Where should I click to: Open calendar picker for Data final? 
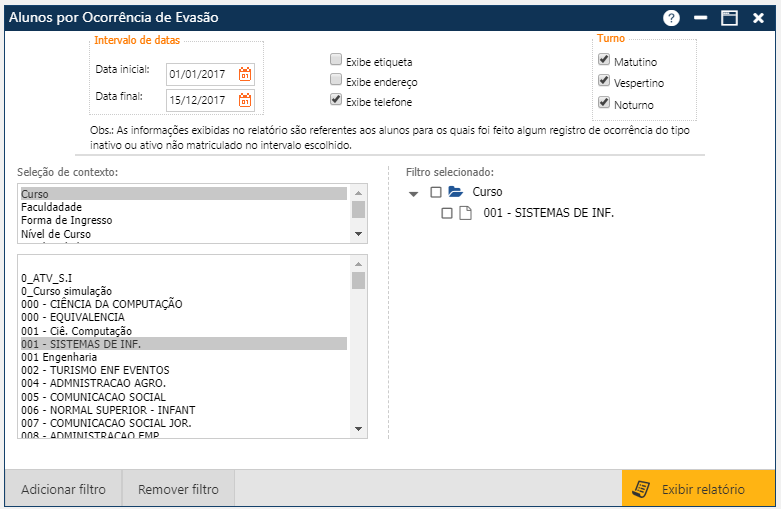point(245,100)
